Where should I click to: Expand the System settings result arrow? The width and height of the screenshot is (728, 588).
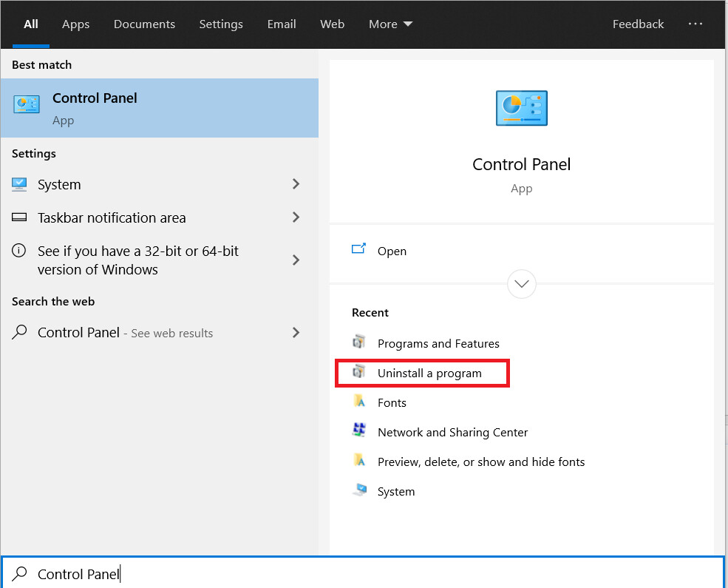296,184
